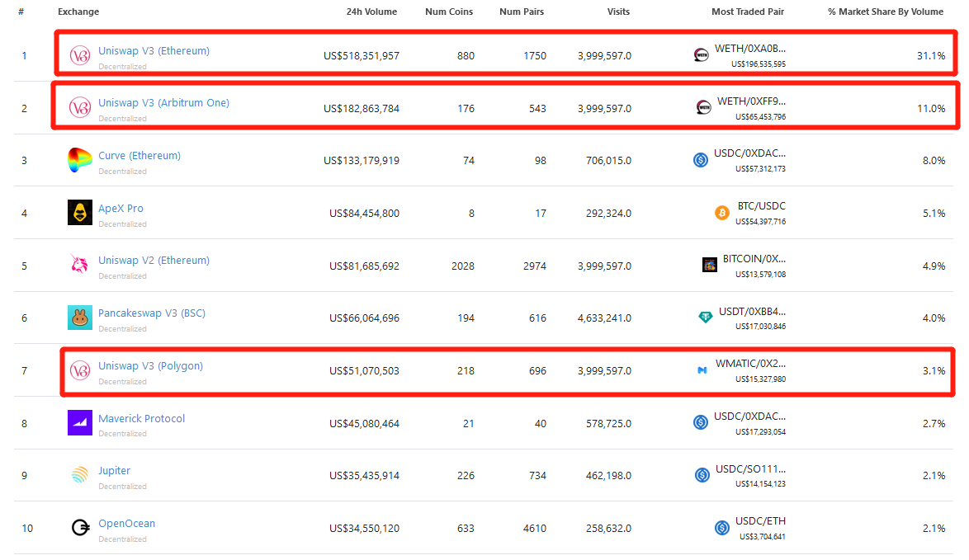Screen dimensions: 969x560
Task: Click the Uniswap V3 (Ethereum) logo icon
Action: (x=79, y=56)
